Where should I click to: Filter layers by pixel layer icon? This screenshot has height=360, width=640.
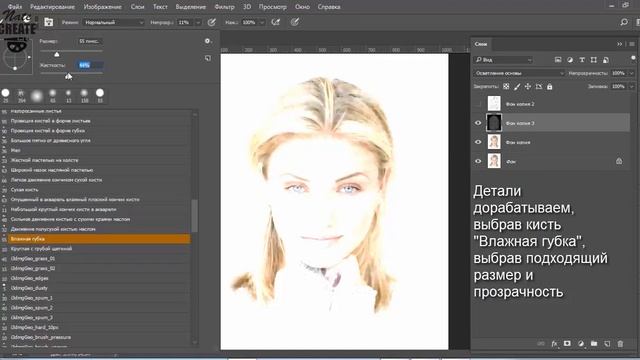pos(558,60)
